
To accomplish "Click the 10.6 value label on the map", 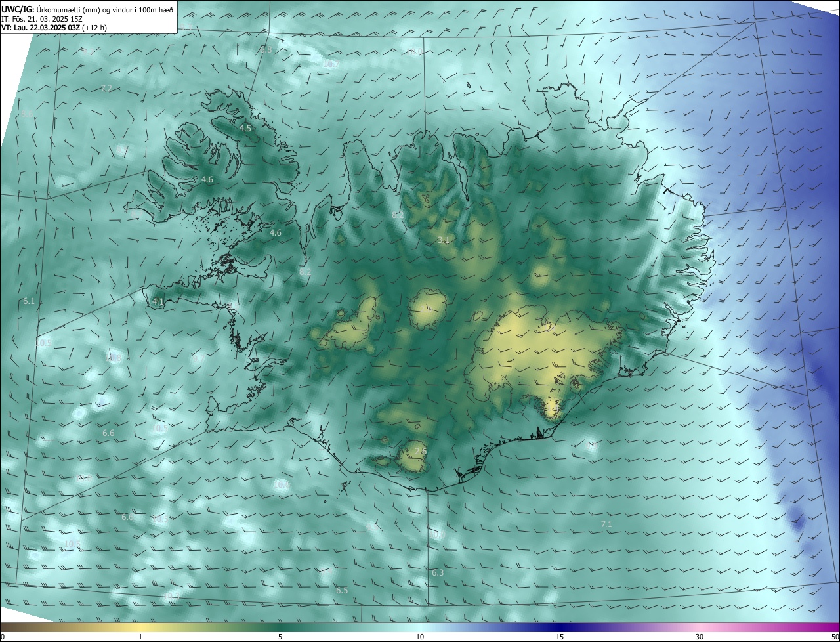I will pos(282,484).
